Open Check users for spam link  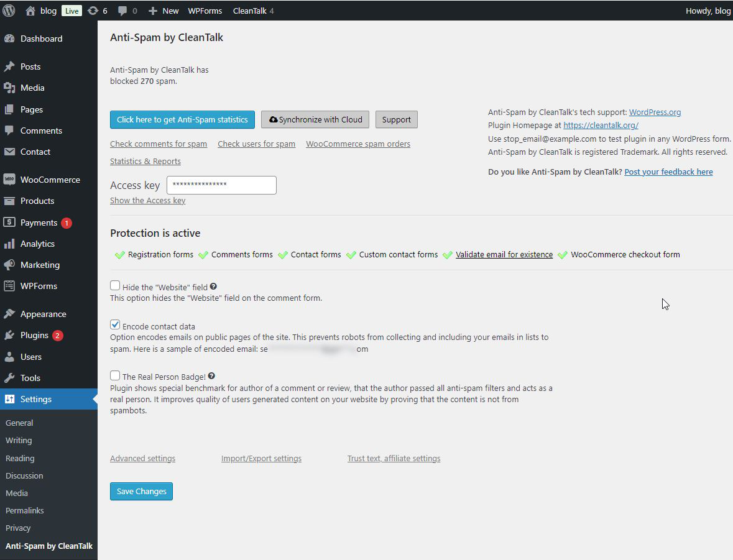256,144
